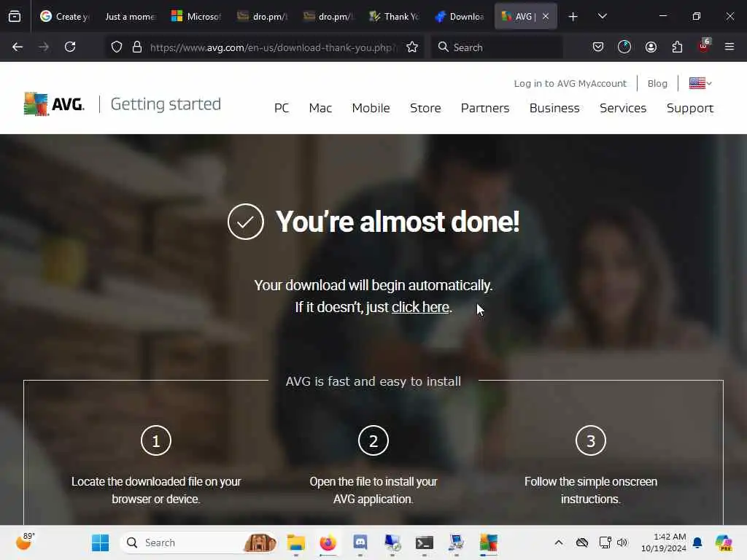This screenshot has width=747, height=560.
Task: Expand the list all tabs dropdown
Action: click(x=602, y=16)
